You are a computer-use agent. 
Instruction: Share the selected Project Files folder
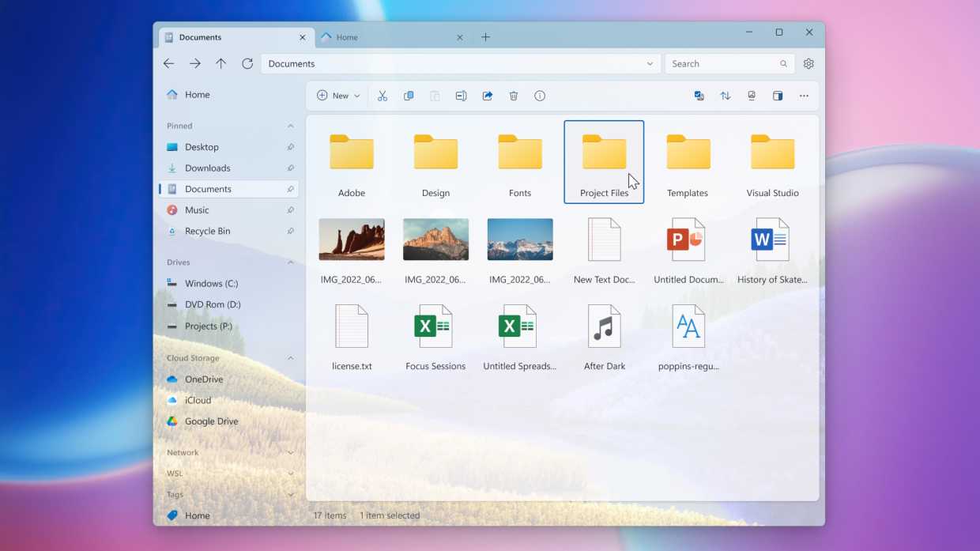(x=488, y=96)
